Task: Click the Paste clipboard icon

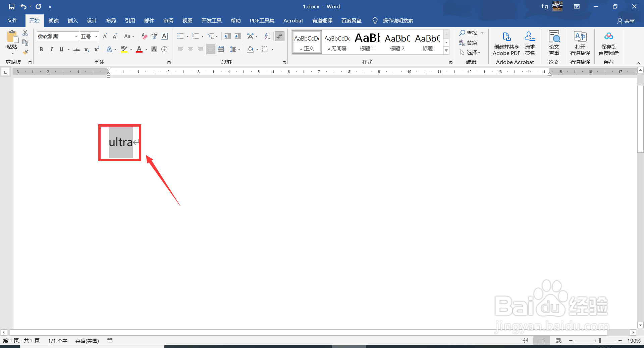Action: (12, 37)
